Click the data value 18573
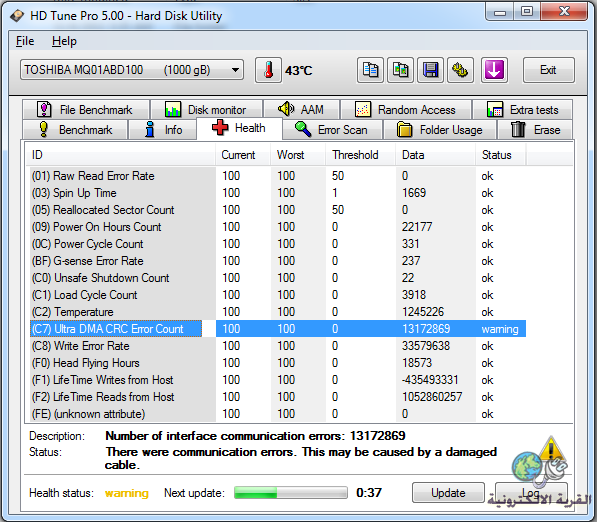This screenshot has height=522, width=597. click(x=417, y=363)
